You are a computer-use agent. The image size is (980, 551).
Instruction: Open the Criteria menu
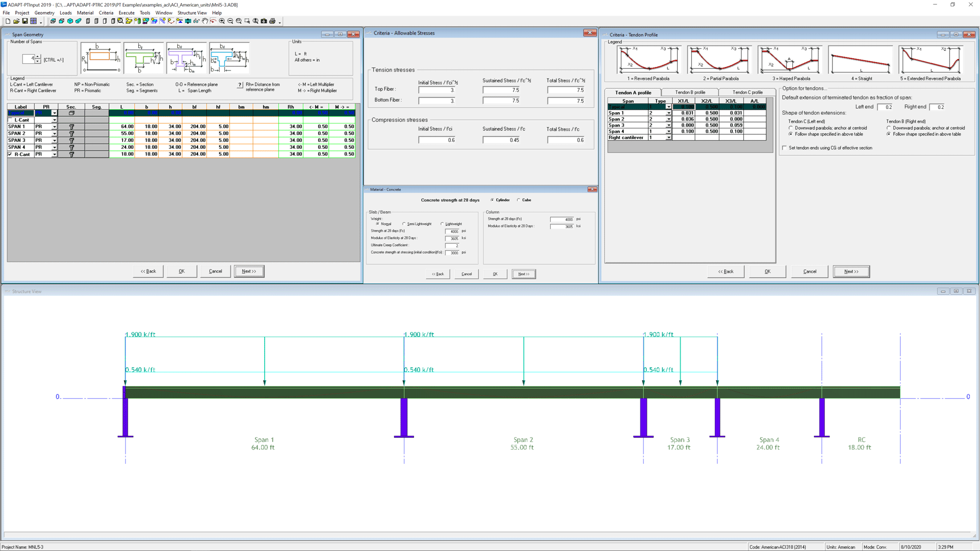[x=106, y=13]
